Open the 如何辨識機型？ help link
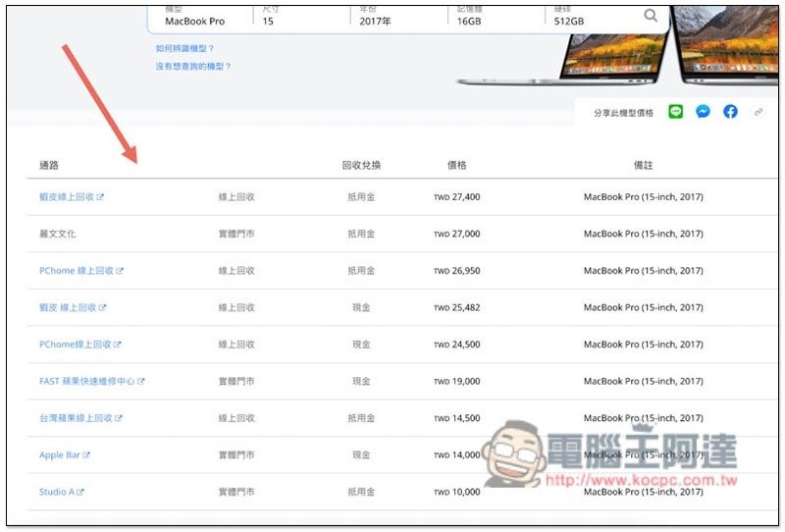Viewport: 785px width, 532px height. pos(184,48)
